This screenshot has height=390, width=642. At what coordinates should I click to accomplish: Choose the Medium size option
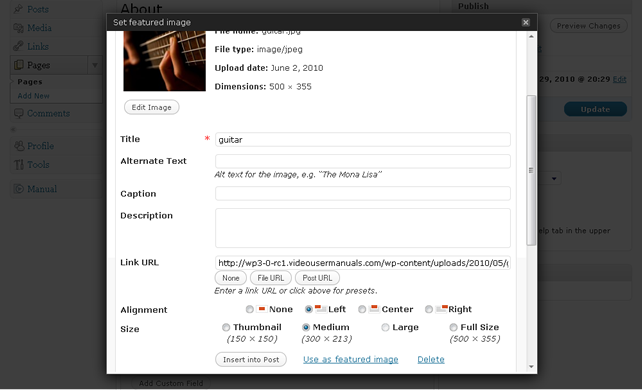point(306,327)
